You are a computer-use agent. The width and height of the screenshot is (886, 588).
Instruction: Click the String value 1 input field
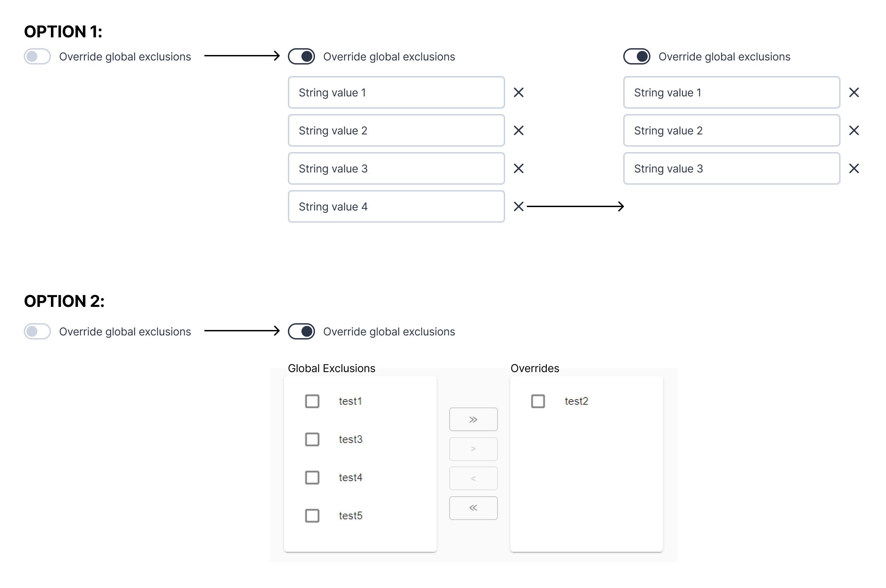397,92
